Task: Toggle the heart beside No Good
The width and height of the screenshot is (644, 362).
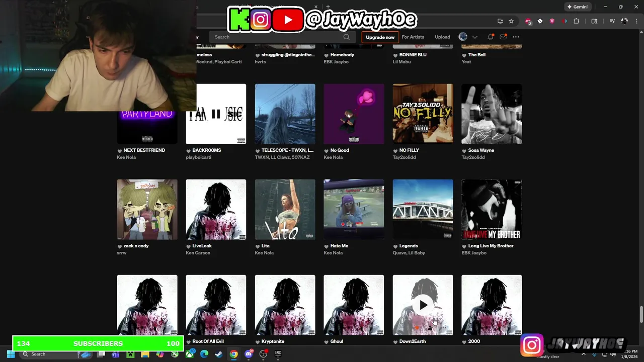Action: tap(327, 150)
